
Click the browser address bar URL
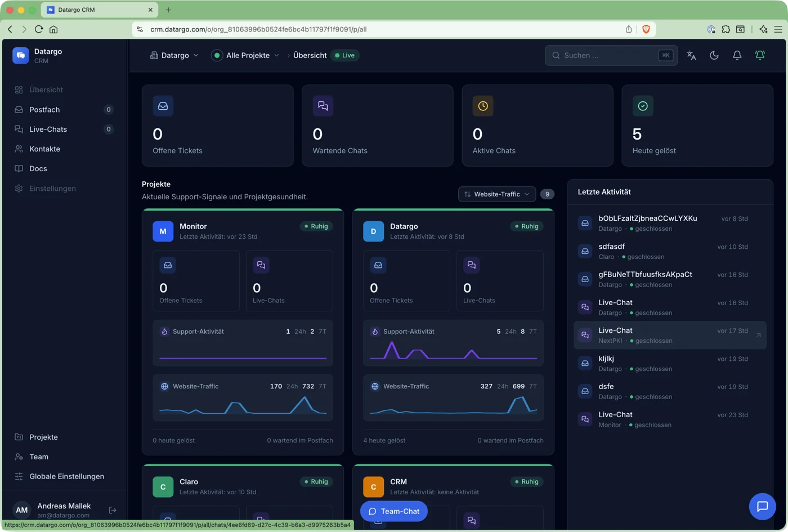[258, 29]
